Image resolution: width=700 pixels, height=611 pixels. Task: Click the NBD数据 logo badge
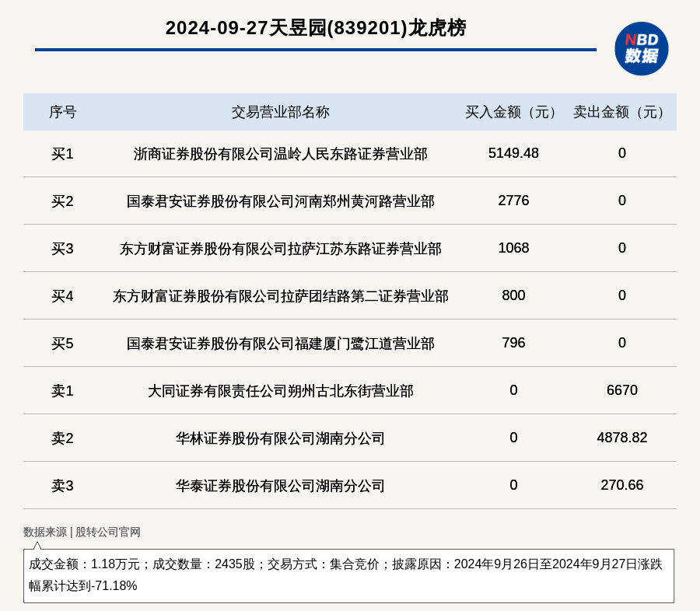pyautogui.click(x=641, y=49)
